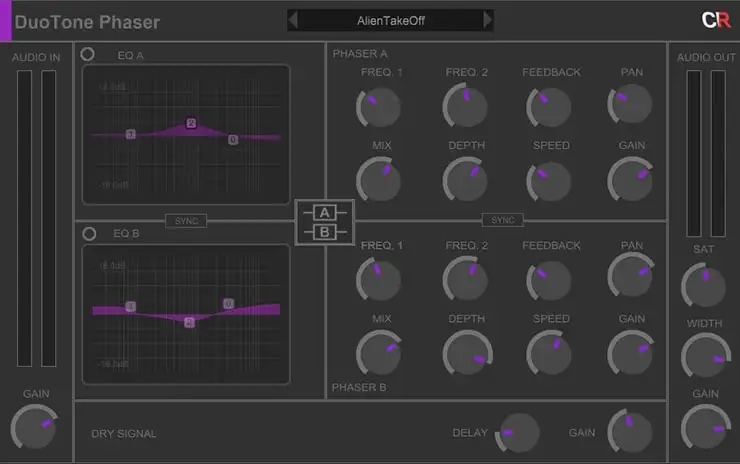Image resolution: width=740 pixels, height=464 pixels.
Task: Open the AlienTakeOff preset name display
Action: (391, 21)
